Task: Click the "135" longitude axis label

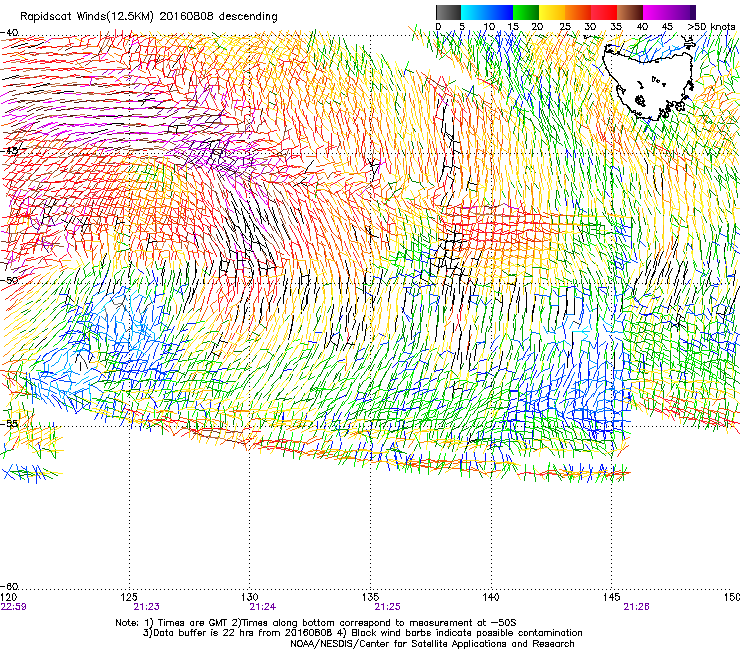Action: click(x=370, y=597)
